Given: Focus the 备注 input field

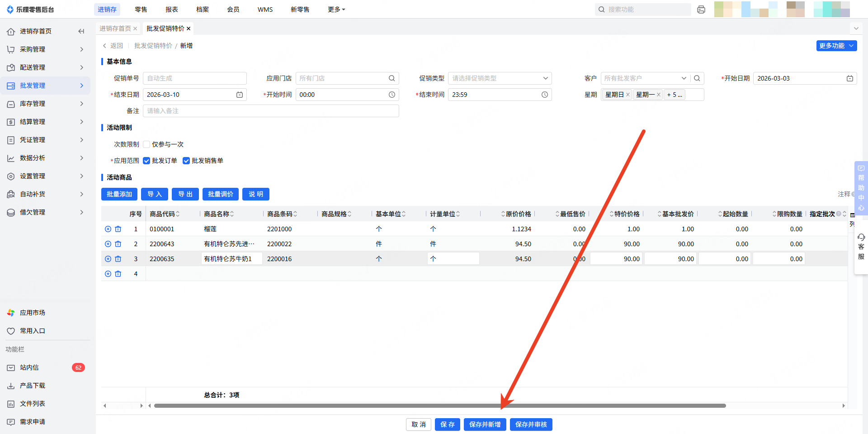Looking at the screenshot, I should (271, 111).
